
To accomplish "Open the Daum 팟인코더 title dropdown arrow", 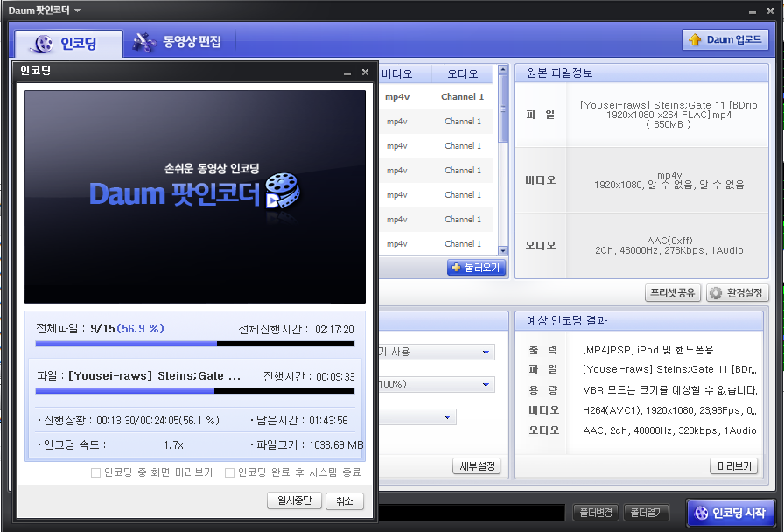I will click(x=77, y=10).
